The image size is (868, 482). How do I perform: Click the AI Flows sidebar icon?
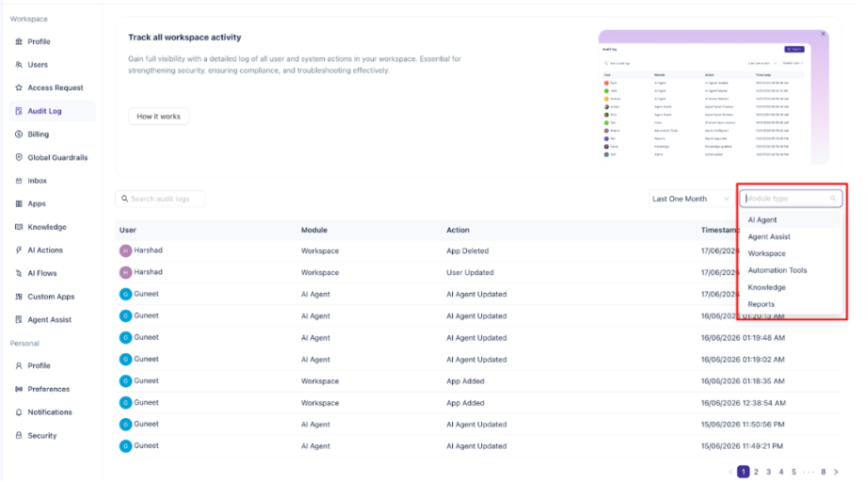pos(19,273)
